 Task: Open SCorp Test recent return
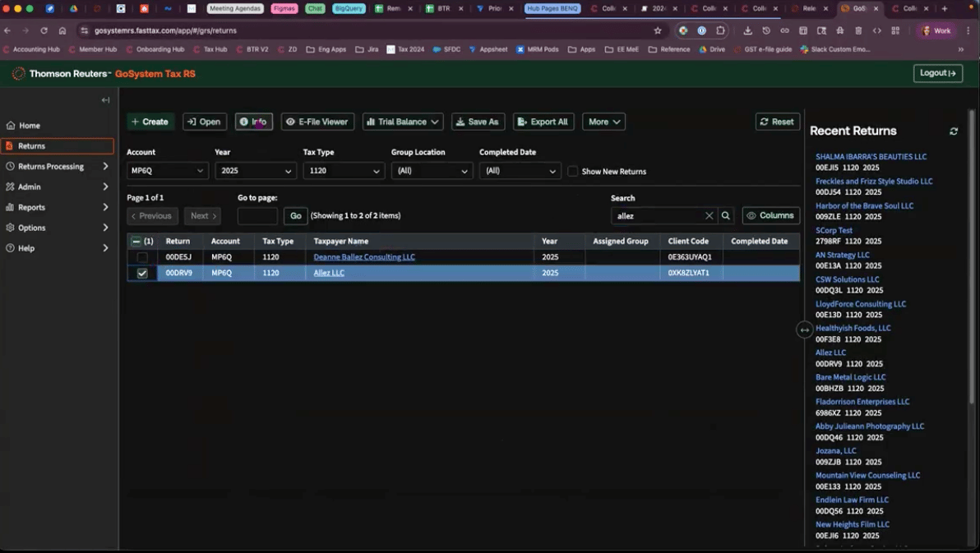pos(834,231)
